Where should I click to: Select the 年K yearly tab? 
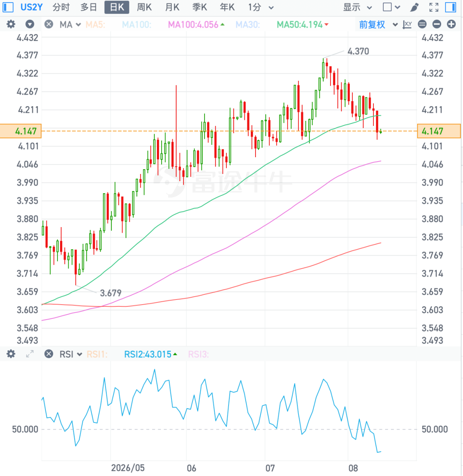click(x=227, y=7)
